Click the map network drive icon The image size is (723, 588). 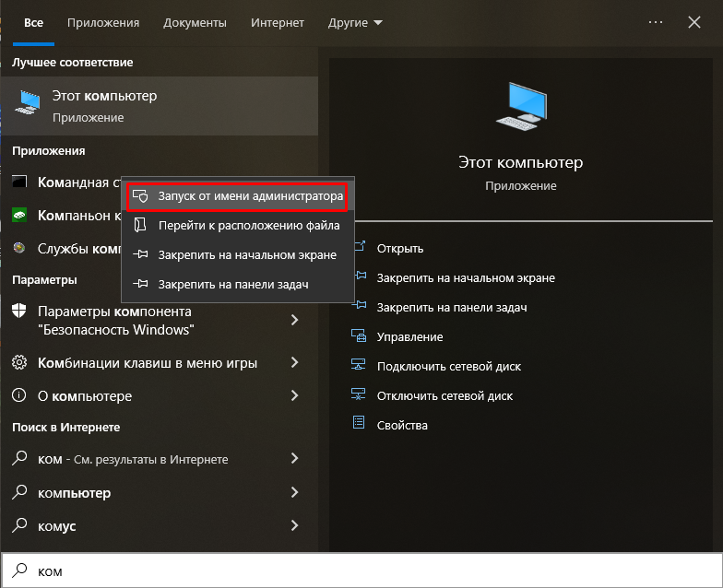coord(358,365)
